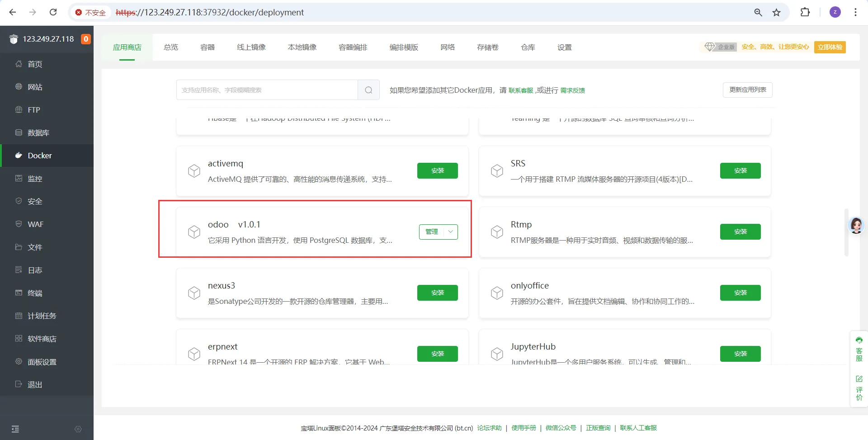This screenshot has height=440, width=868.
Task: Open the 微信公众号 footer link
Action: pyautogui.click(x=561, y=428)
